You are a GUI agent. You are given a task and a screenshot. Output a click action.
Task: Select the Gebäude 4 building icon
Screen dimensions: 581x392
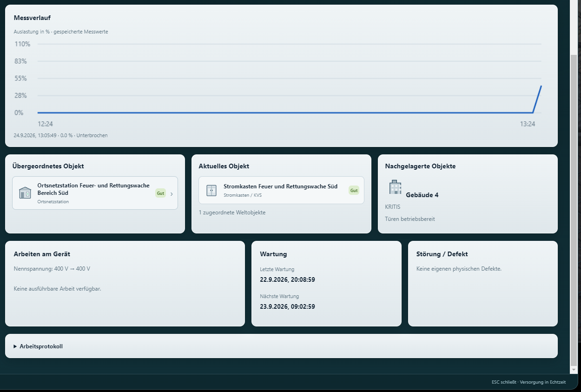tap(395, 187)
